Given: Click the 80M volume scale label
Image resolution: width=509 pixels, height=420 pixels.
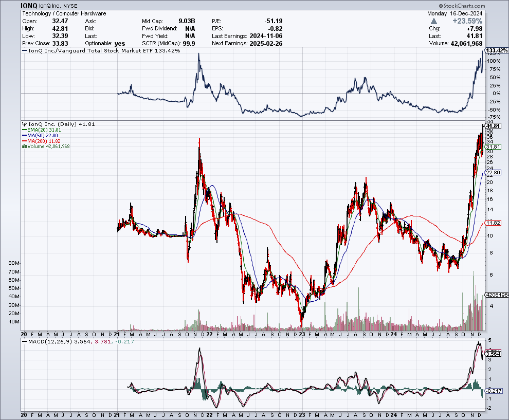Looking at the screenshot, I should click(x=14, y=263).
